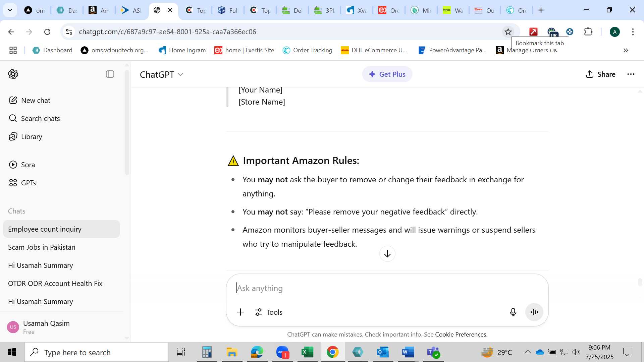Start voice mode with the waveform icon
The height and width of the screenshot is (362, 644).
(x=534, y=312)
